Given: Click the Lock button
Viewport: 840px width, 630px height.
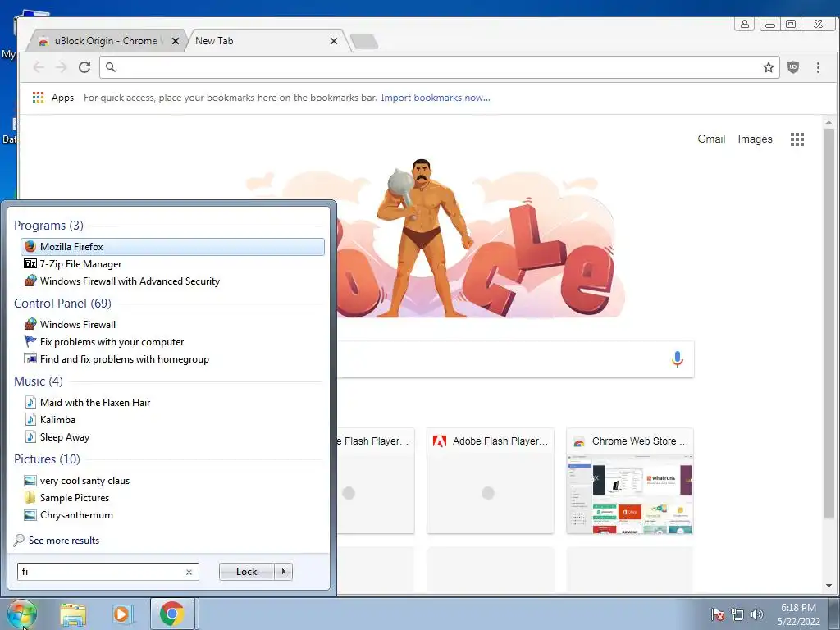Looking at the screenshot, I should pyautogui.click(x=246, y=572).
